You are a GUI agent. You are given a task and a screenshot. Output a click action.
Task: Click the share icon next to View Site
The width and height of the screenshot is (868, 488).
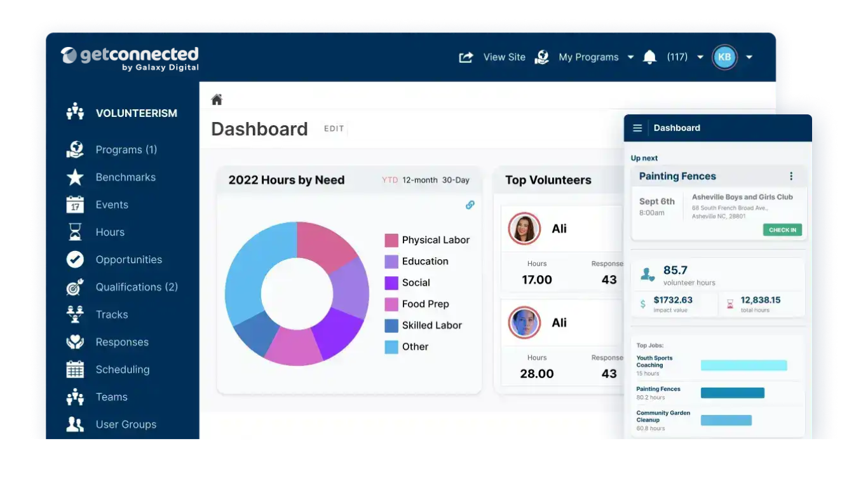pyautogui.click(x=466, y=57)
